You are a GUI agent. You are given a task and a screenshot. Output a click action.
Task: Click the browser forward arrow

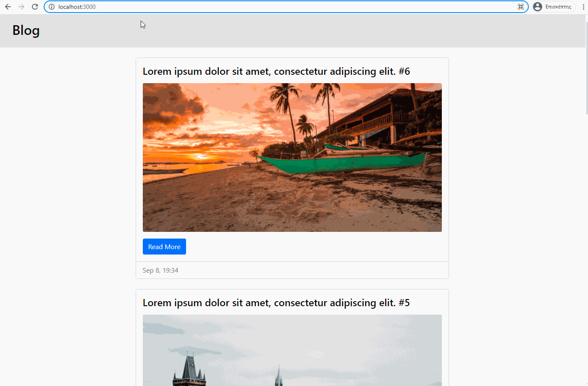tap(21, 7)
